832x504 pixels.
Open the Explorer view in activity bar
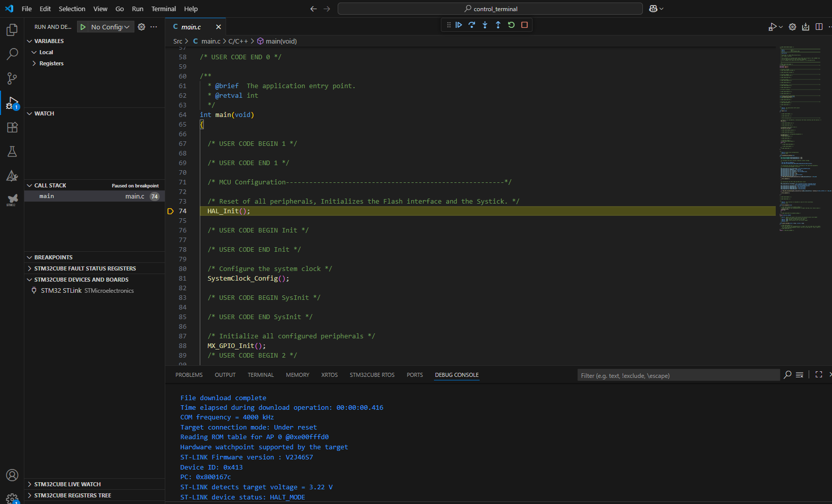[12, 30]
